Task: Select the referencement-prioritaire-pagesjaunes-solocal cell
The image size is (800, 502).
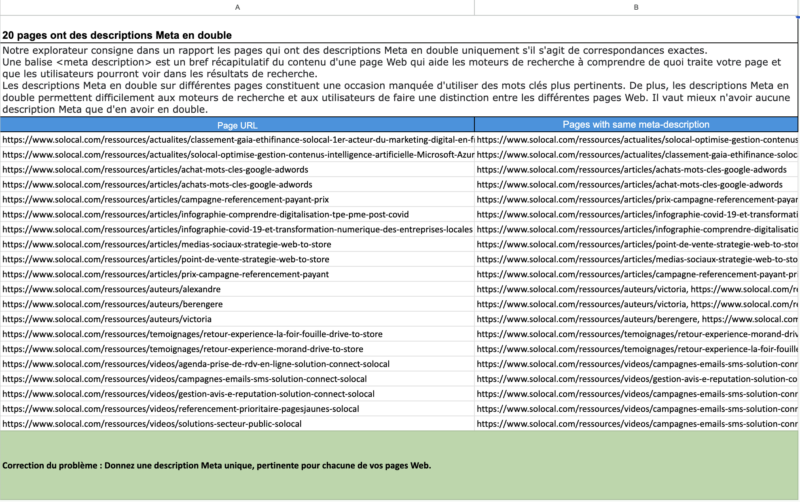Action: click(x=237, y=409)
